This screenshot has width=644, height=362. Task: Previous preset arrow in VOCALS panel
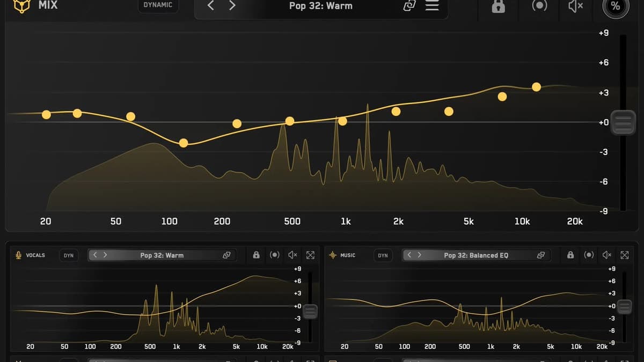[x=95, y=255]
